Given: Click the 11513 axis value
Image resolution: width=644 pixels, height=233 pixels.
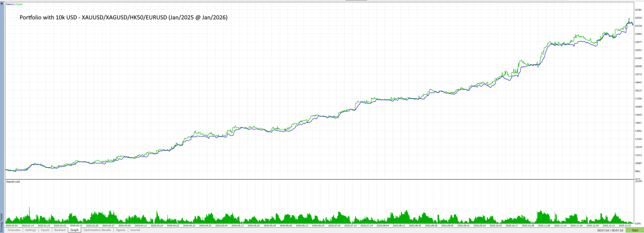Looking at the screenshot, I should pos(638,155).
